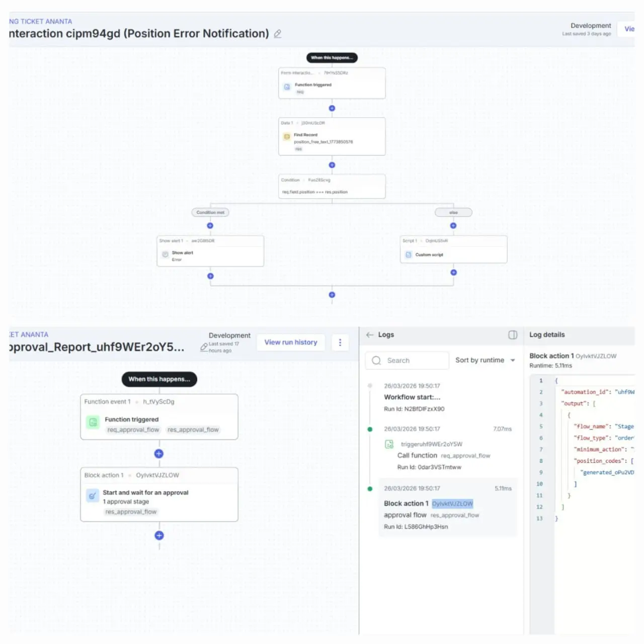Open the three-dot options menu
The image size is (644, 644).
(x=340, y=343)
